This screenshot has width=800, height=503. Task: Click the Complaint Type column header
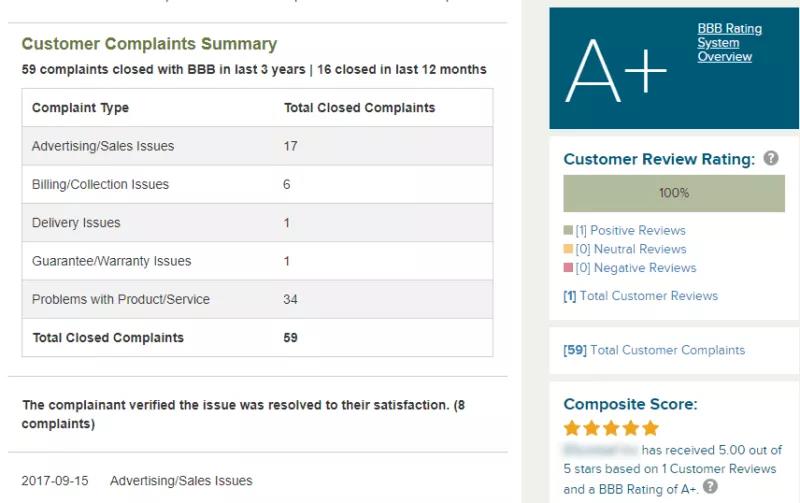[81, 108]
